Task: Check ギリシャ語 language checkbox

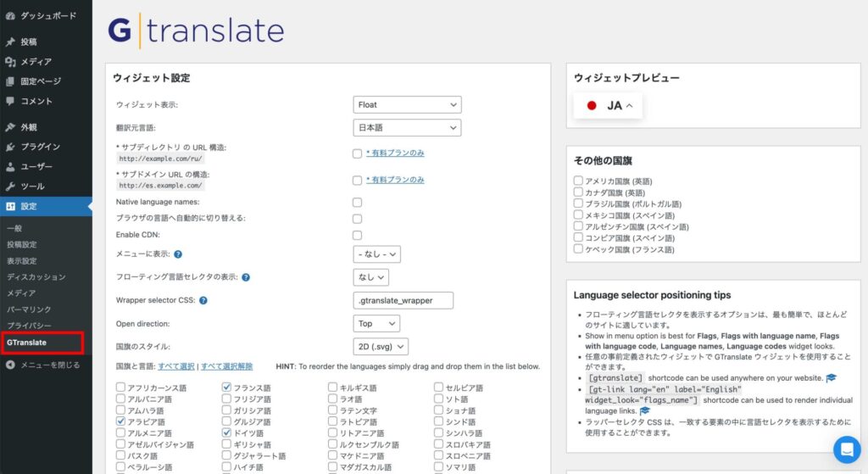Action: click(226, 443)
